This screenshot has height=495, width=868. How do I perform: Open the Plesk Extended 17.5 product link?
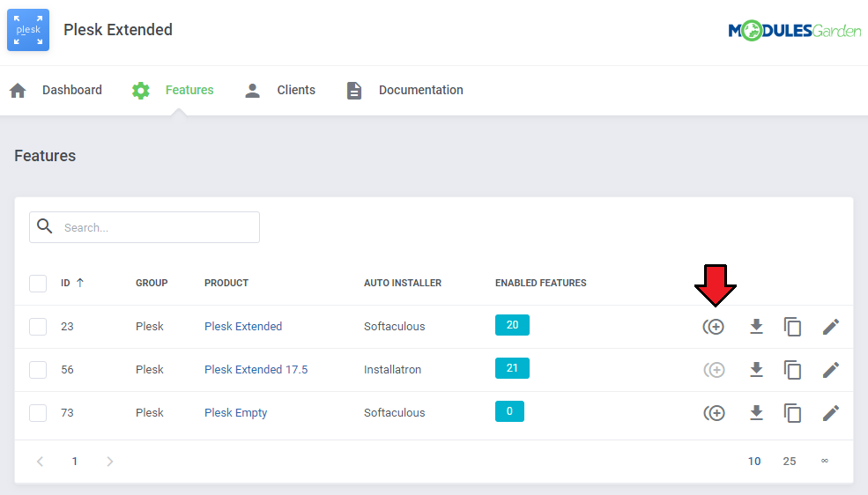click(256, 369)
